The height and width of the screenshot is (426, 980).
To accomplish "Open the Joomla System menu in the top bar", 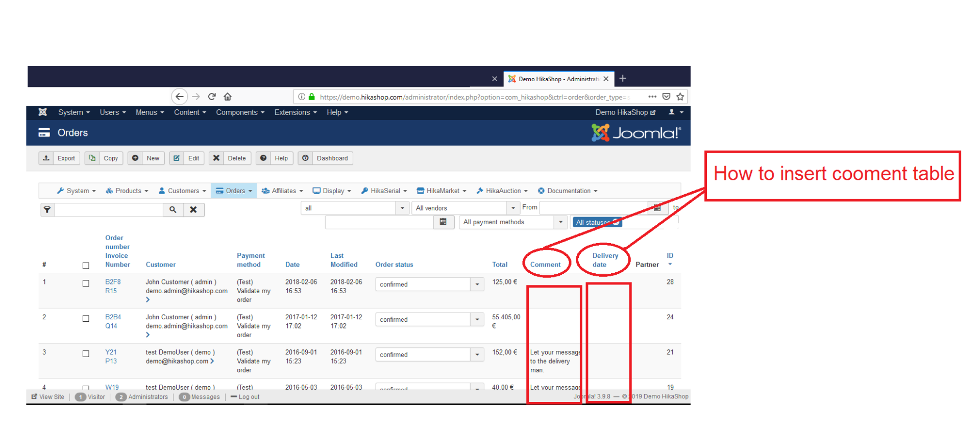I will point(74,112).
